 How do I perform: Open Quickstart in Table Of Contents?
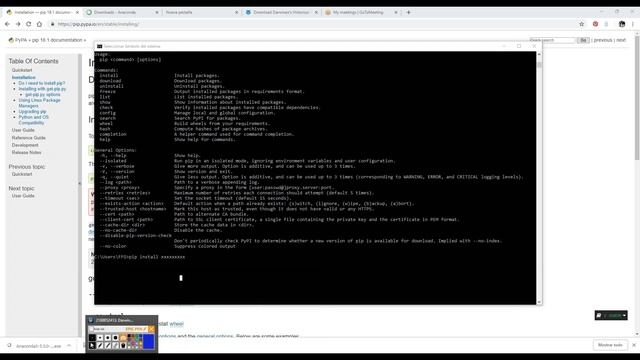22,70
